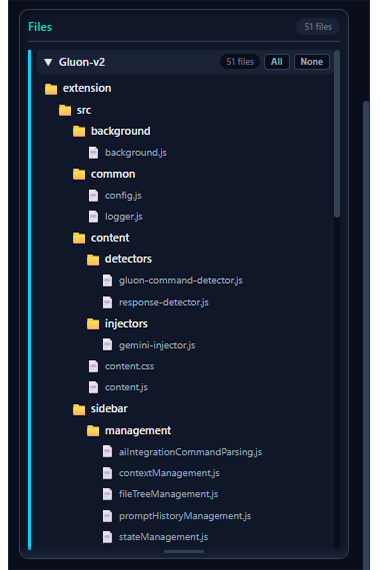Select the detectors folder label

click(128, 259)
